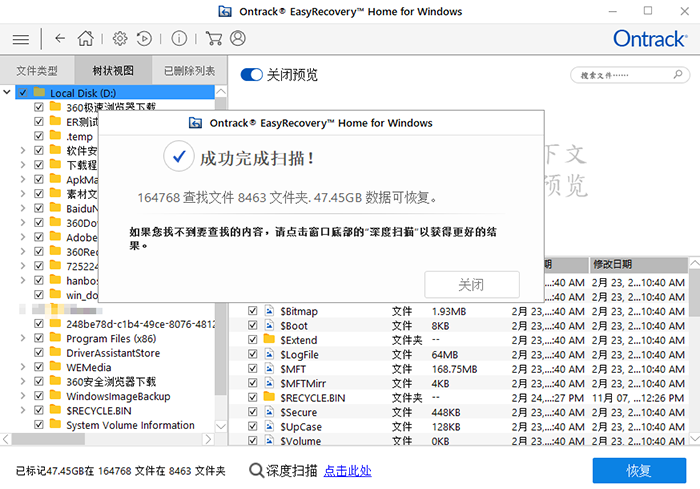The width and height of the screenshot is (700, 489).
Task: Switch to the 文件类型 tab
Action: click(x=37, y=71)
